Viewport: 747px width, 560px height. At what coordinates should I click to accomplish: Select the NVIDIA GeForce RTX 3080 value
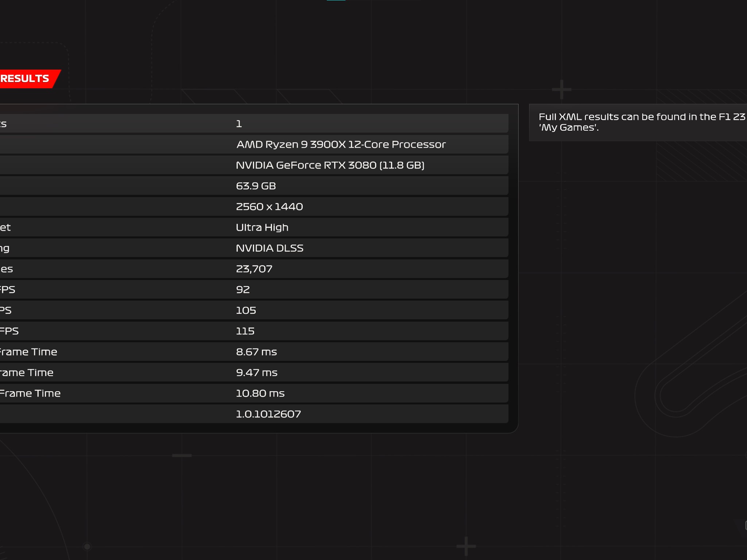(330, 165)
